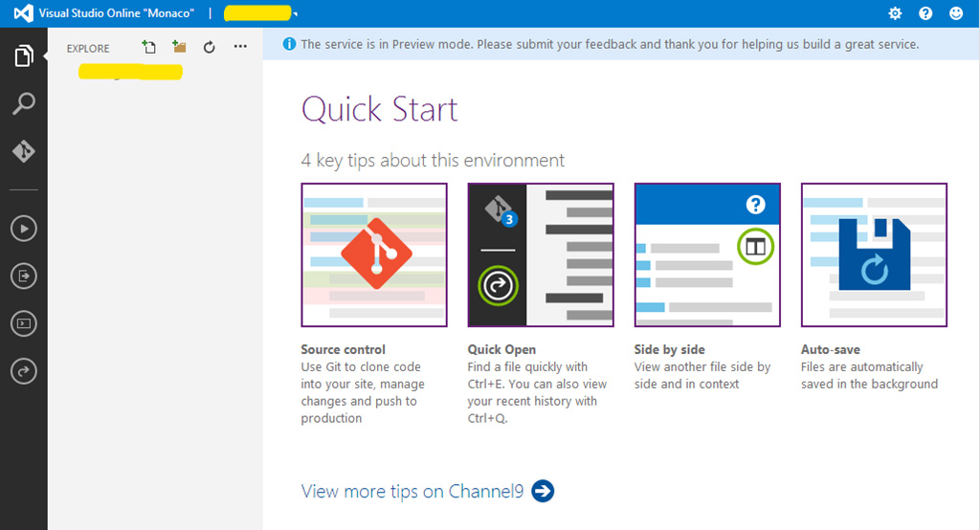980x530 pixels.
Task: Open the Side by side tip thumbnail
Action: coord(707,255)
